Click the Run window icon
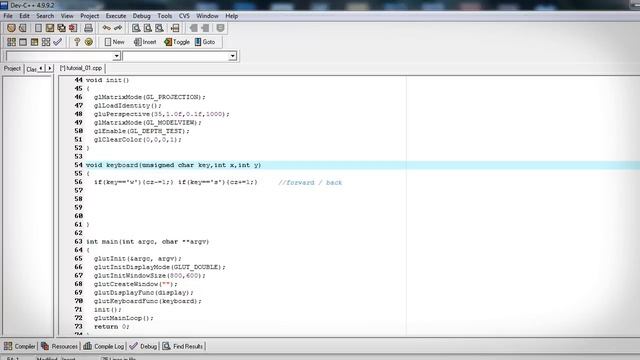Viewport: 640px width, 360px height. coord(23,42)
